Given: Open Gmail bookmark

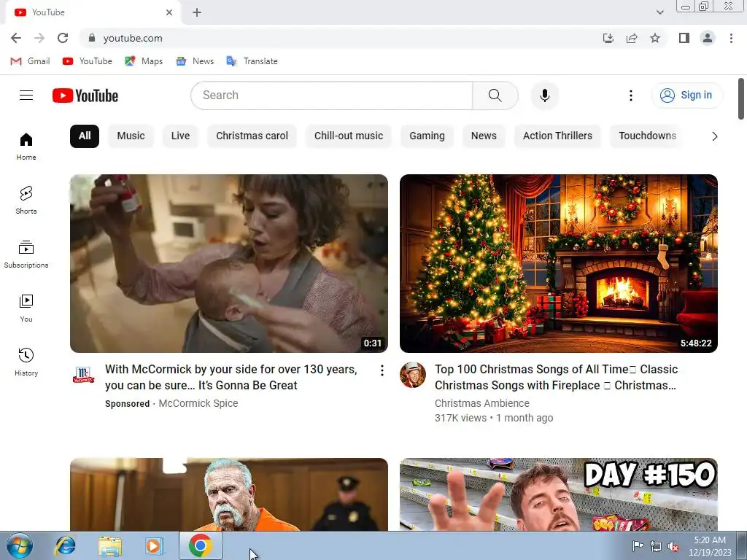Looking at the screenshot, I should (30, 61).
